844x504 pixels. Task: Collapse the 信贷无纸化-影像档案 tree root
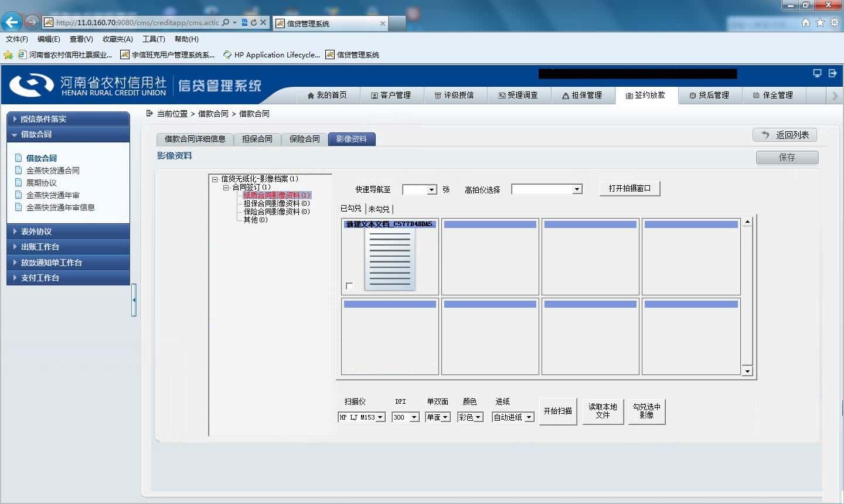[x=215, y=179]
